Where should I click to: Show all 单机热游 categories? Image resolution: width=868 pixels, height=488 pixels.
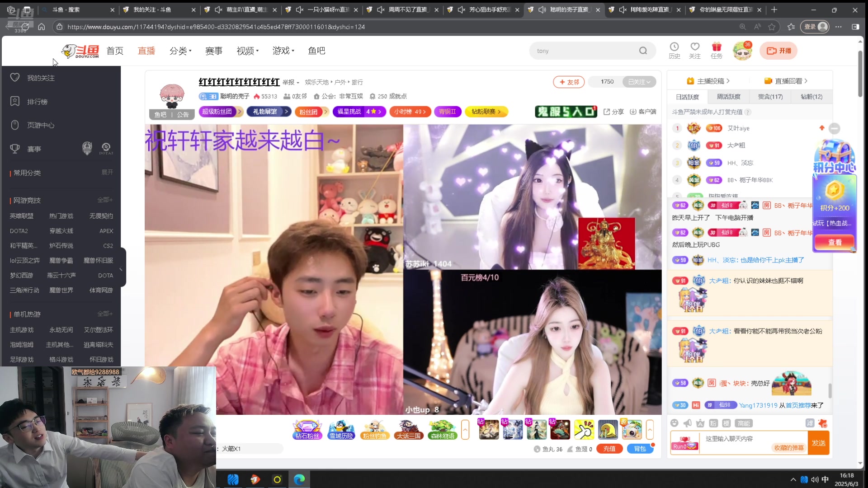[105, 314]
